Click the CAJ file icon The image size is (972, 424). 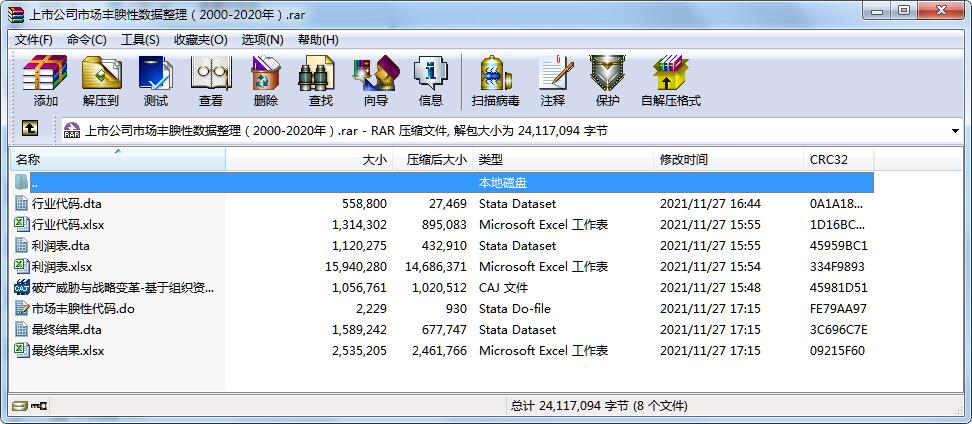(21, 288)
